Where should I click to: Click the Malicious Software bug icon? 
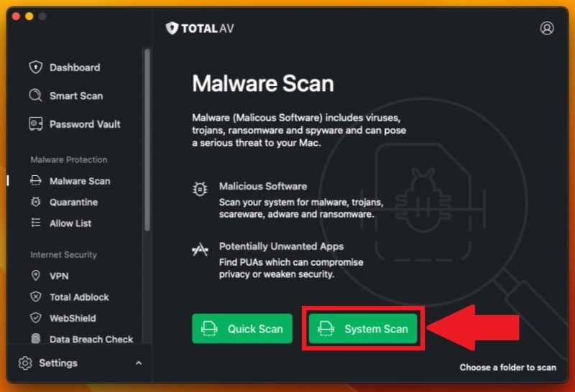pos(200,189)
